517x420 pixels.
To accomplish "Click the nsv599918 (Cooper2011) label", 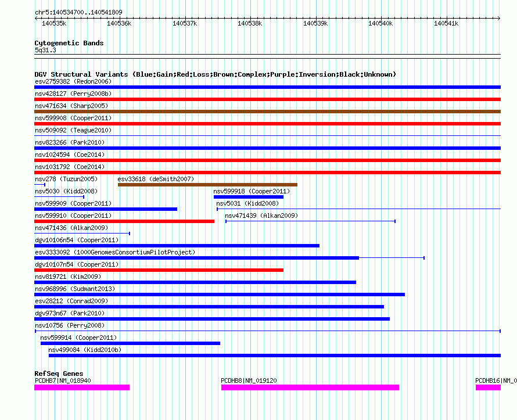I will (x=252, y=191).
